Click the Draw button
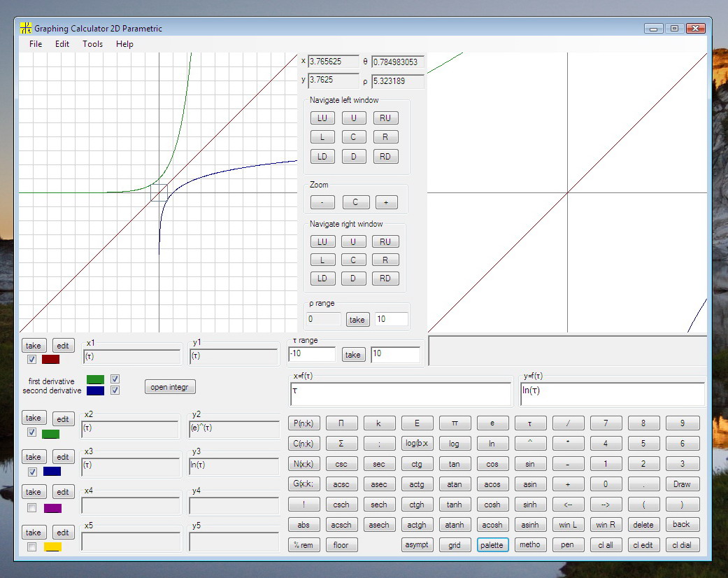The height and width of the screenshot is (578, 728). pos(682,484)
